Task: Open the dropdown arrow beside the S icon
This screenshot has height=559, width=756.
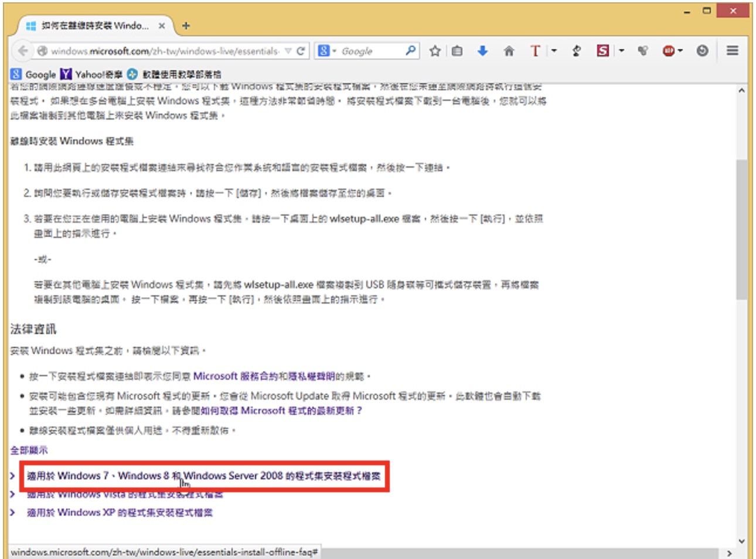Action: [x=621, y=51]
